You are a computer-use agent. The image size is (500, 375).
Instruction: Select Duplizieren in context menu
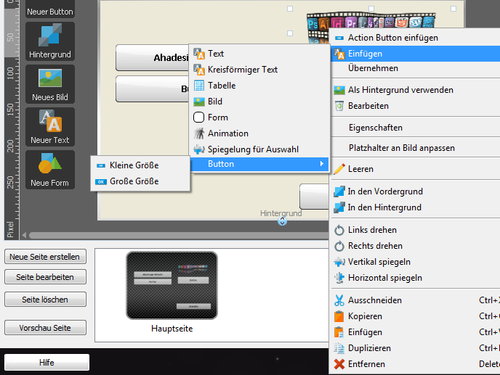point(415,348)
